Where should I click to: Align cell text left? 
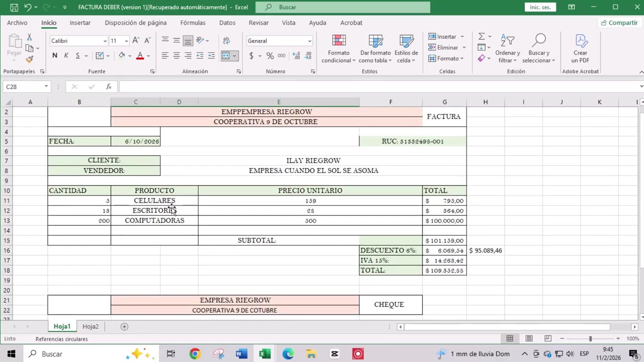point(165,56)
